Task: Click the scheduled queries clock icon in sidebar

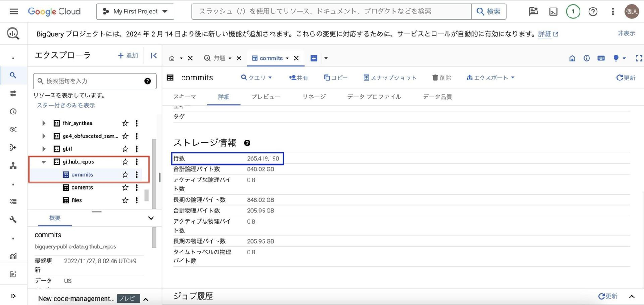Action: (x=13, y=111)
